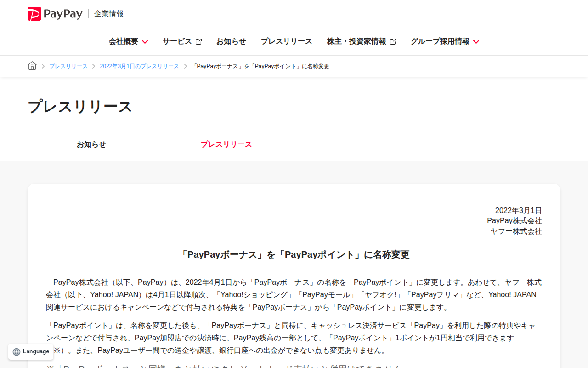Image resolution: width=588 pixels, height=368 pixels.
Task: Click external-link icon beside サービス
Action: (x=198, y=42)
